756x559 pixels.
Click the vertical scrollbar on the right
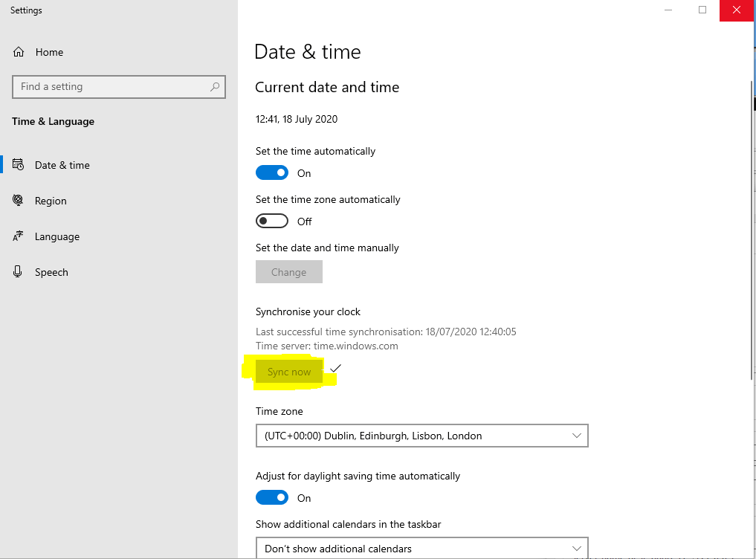pos(752,229)
